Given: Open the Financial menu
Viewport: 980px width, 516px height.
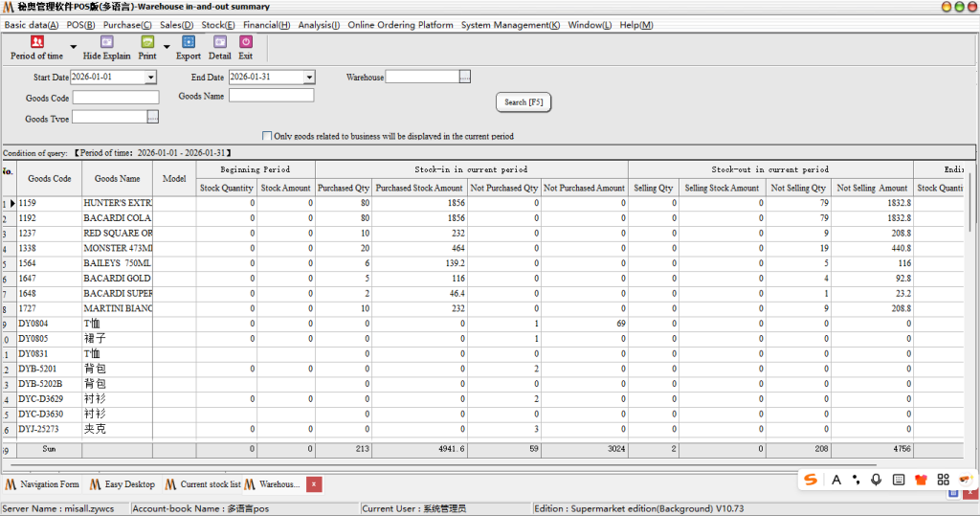Looking at the screenshot, I should click(x=266, y=25).
